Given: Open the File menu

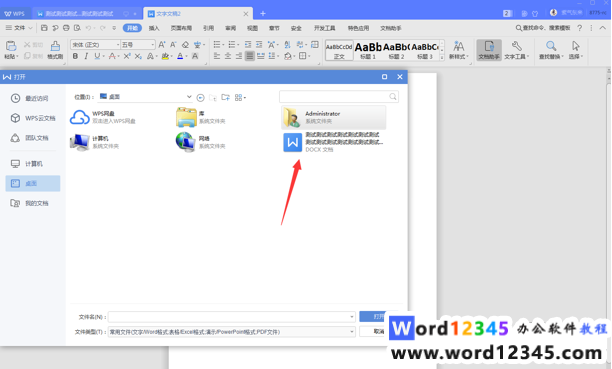Looking at the screenshot, I should [x=16, y=28].
